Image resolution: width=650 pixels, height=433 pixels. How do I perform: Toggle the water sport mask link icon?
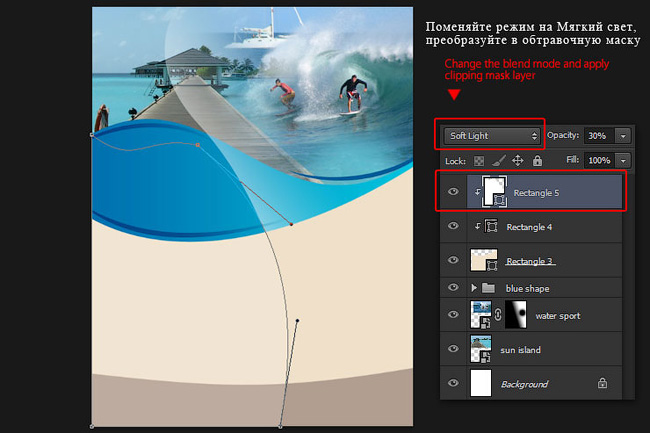498,315
